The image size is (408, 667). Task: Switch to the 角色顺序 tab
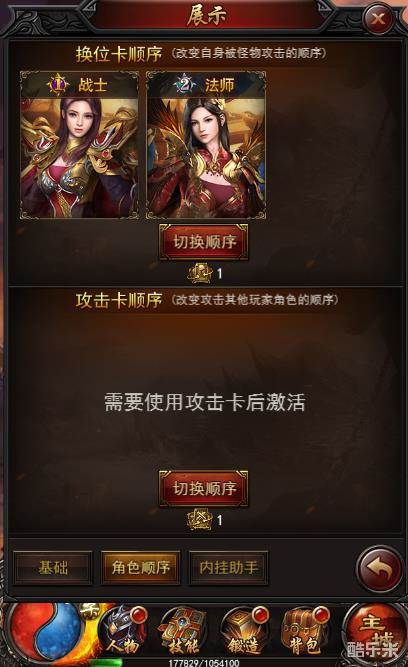point(140,567)
